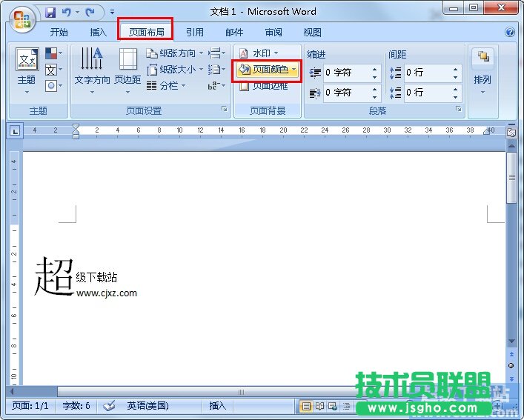Open the 页边距 margins tool

pyautogui.click(x=127, y=67)
